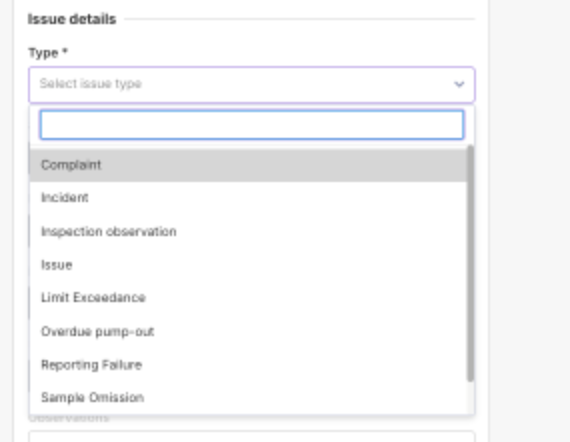This screenshot has width=570, height=442.
Task: Click the Select issue type placeholder text
Action: tap(91, 84)
